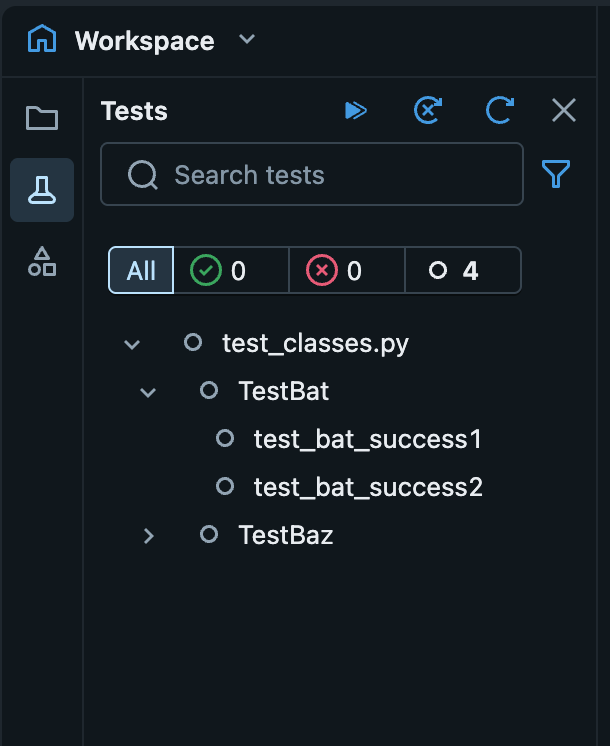Toggle the passed tests filter
The image size is (610, 746).
(x=231, y=270)
